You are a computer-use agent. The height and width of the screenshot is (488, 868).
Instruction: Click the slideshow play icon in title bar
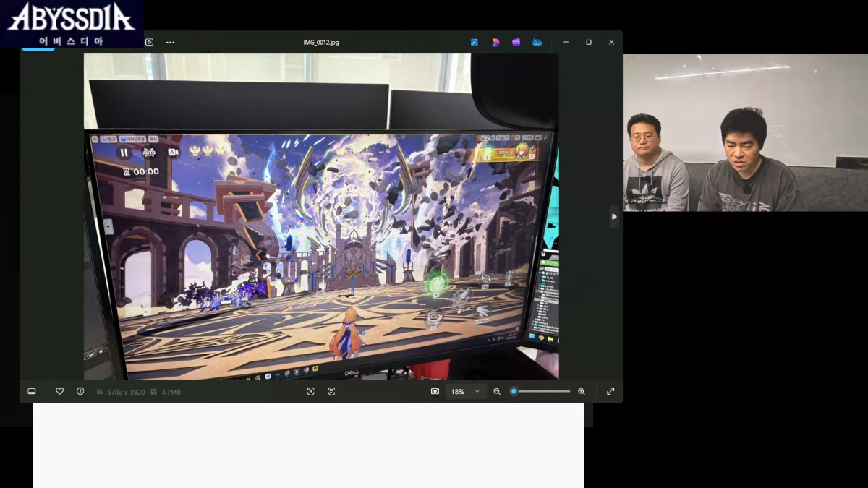(x=149, y=42)
